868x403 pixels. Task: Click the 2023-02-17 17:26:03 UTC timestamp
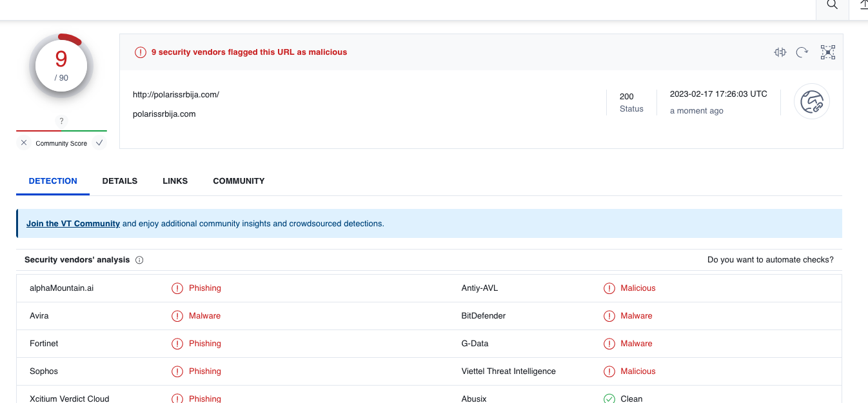tap(718, 94)
